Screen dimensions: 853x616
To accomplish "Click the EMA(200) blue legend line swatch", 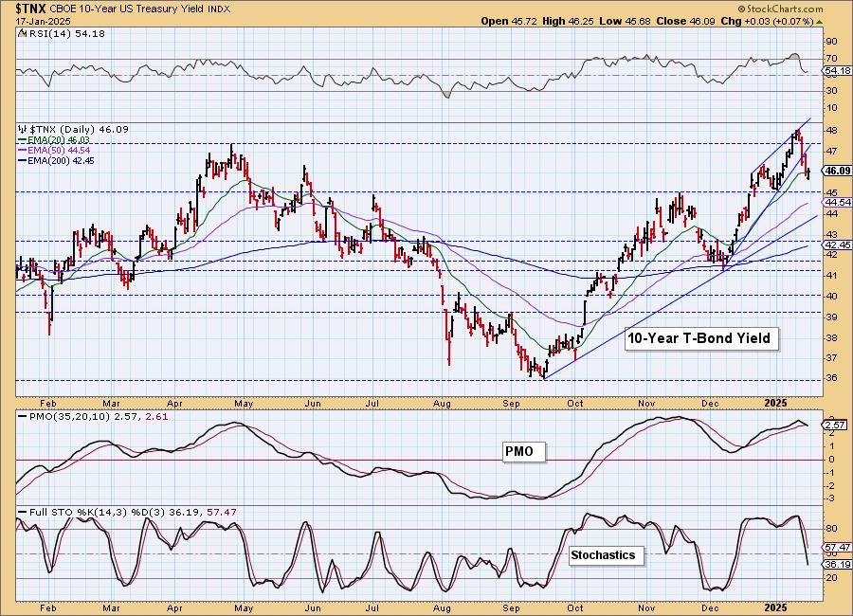I will point(23,161).
